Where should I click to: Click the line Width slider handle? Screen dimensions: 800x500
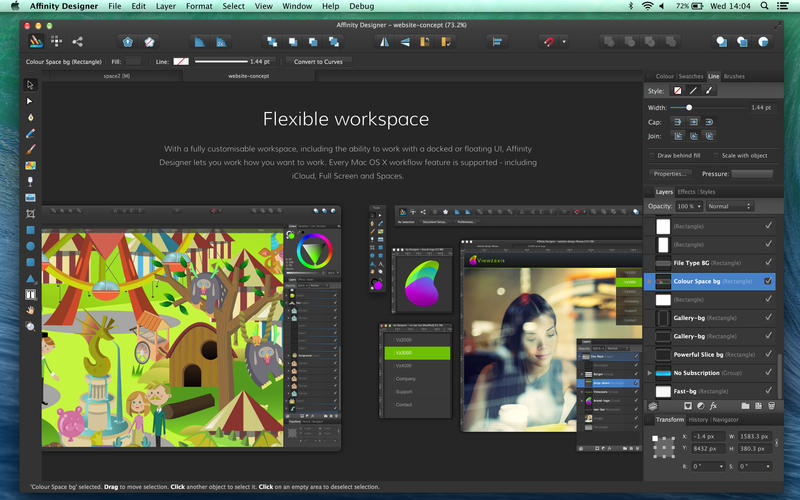coord(689,107)
